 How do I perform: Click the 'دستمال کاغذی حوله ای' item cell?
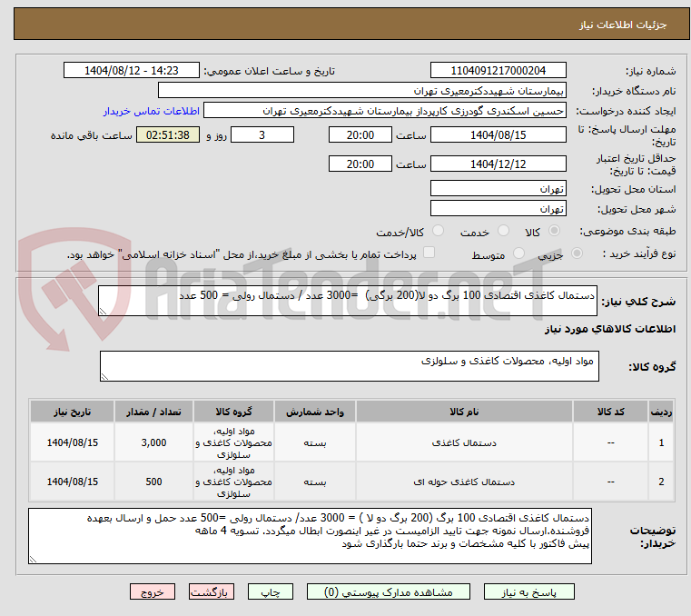coord(464,482)
